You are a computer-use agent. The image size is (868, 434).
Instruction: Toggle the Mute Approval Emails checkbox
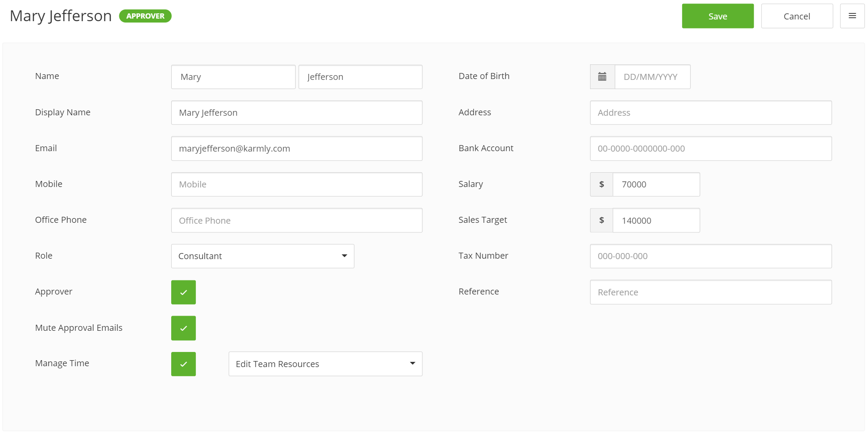click(183, 328)
